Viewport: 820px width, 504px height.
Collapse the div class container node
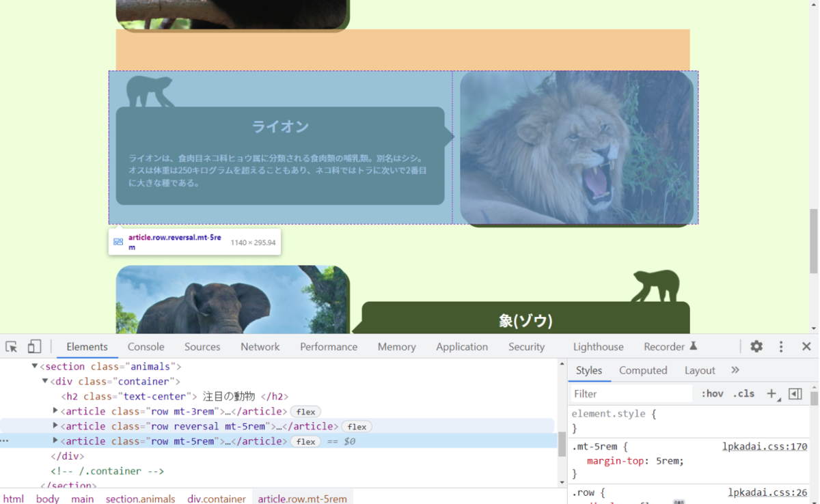45,381
